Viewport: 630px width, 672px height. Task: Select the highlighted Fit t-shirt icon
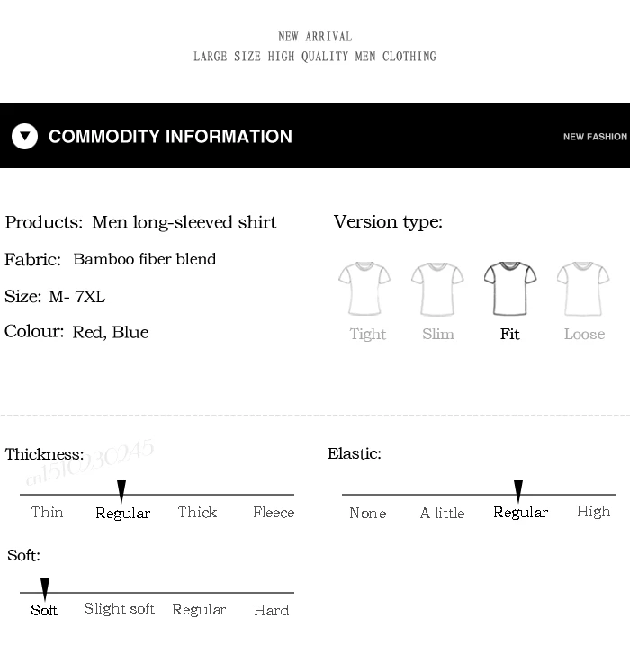(x=510, y=289)
